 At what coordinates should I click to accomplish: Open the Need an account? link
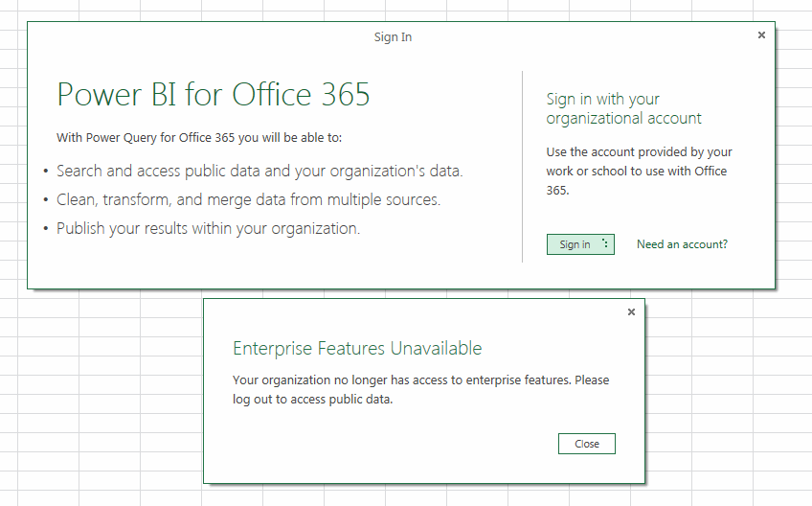pyautogui.click(x=682, y=244)
